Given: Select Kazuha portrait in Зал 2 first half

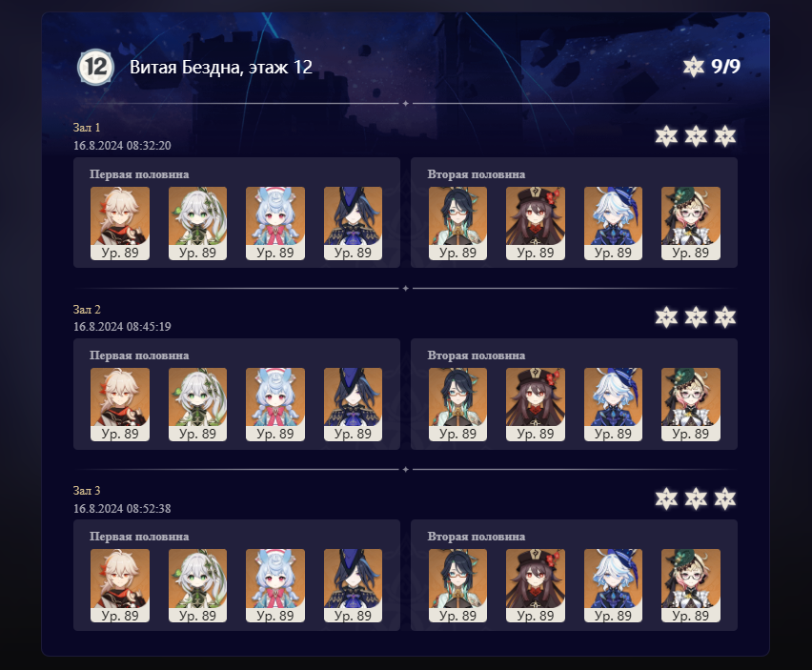Looking at the screenshot, I should (120, 404).
